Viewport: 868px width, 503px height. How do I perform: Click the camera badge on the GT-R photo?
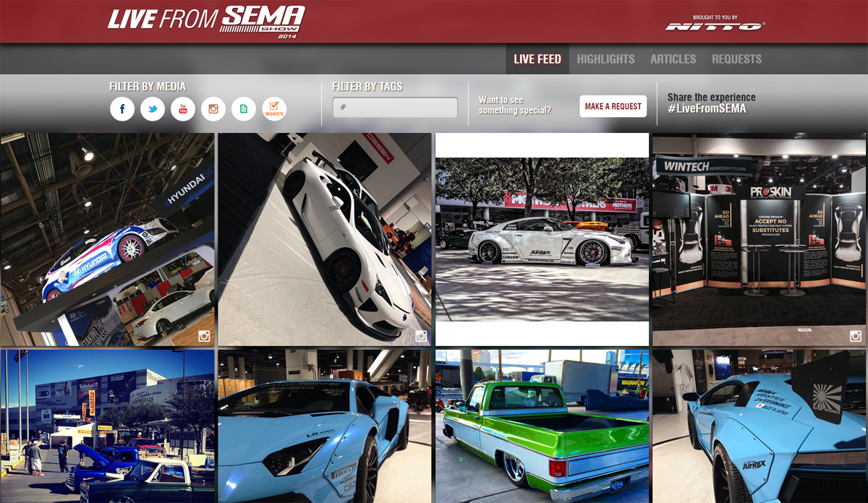pyautogui.click(x=639, y=335)
